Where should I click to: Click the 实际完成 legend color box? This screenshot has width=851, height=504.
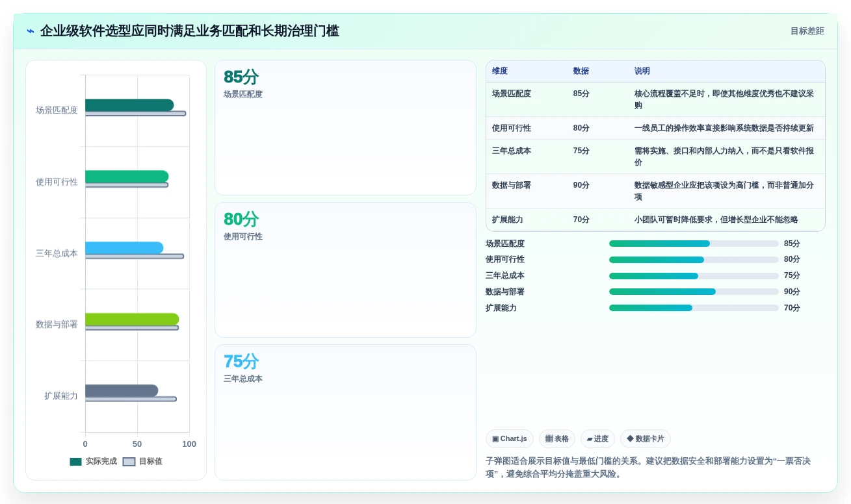click(x=76, y=462)
